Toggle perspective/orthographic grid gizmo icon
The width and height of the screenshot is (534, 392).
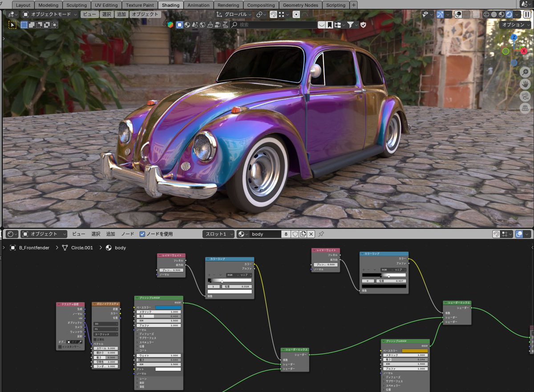(526, 108)
